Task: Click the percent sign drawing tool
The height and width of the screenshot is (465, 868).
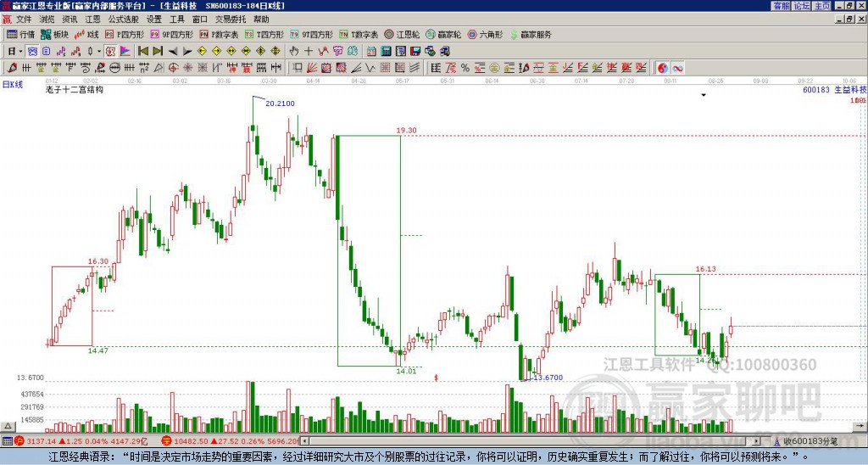Action: (465, 68)
